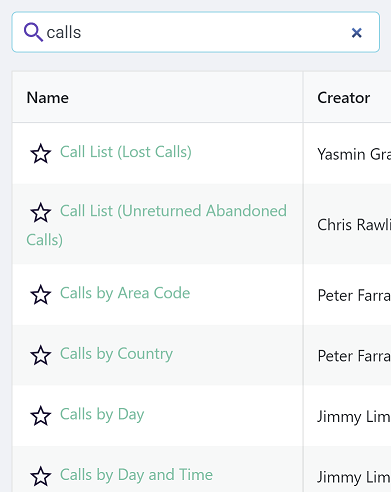Screen dimensions: 391x492
Task: Favorite Calls by Day and Time
Action: pyautogui.click(x=41, y=477)
